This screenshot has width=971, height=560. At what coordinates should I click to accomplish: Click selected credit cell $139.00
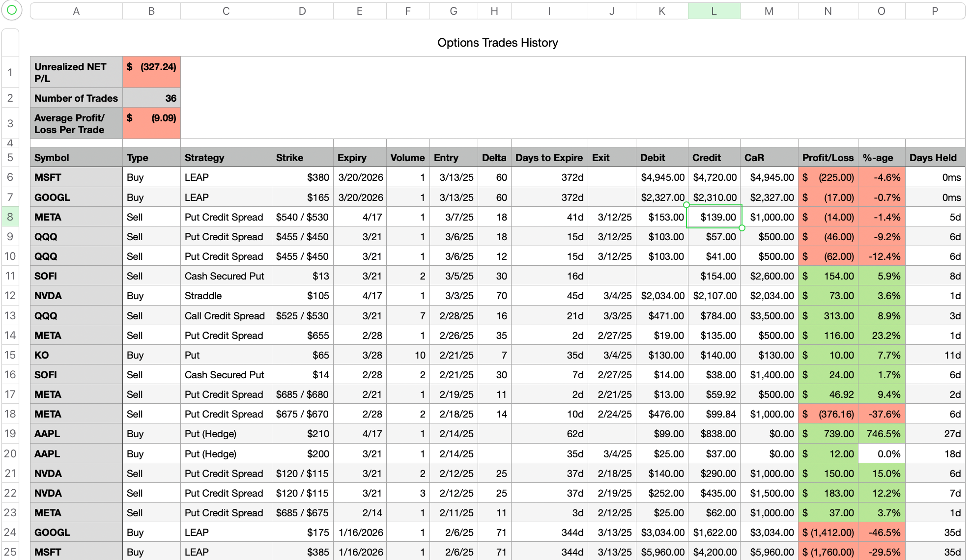(x=714, y=217)
